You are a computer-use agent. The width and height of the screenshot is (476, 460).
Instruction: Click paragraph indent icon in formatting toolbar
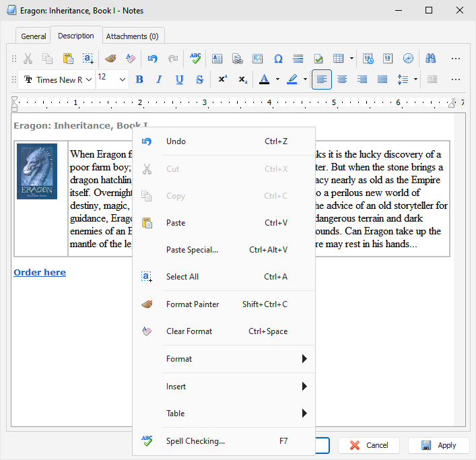point(432,79)
